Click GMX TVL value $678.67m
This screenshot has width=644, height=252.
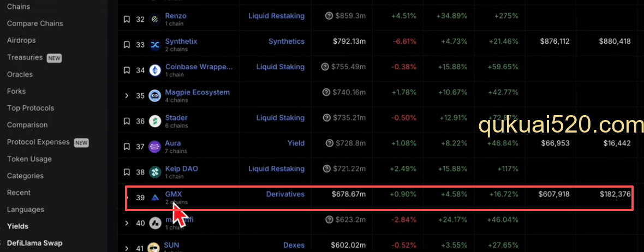tap(349, 194)
